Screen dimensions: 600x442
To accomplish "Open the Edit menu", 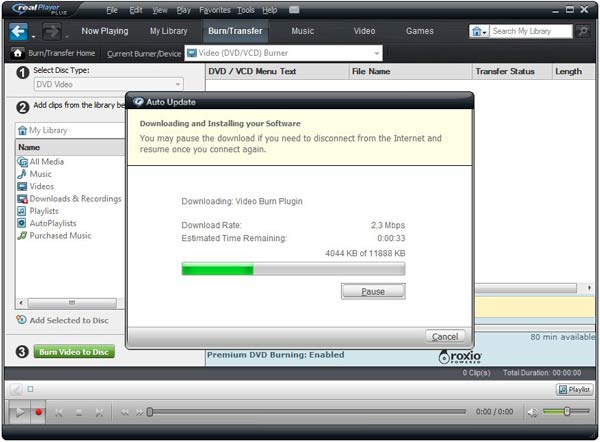I will tap(135, 10).
